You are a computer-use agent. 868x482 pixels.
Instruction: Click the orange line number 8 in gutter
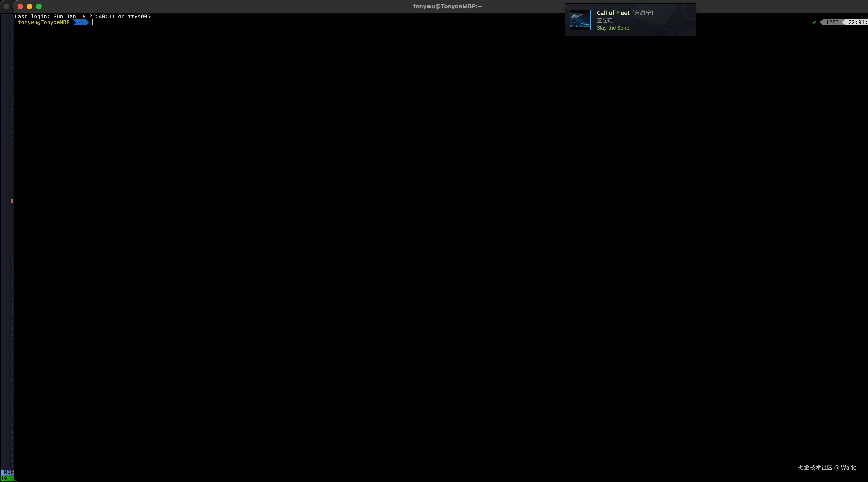[12, 201]
